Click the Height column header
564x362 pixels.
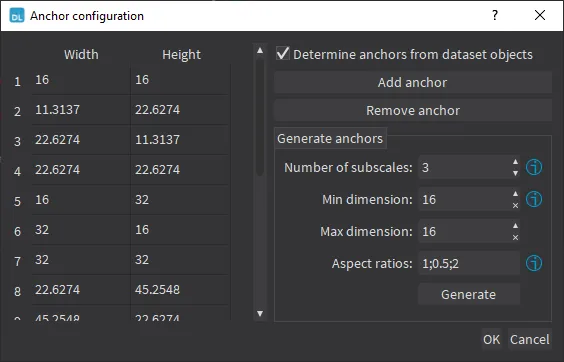[181, 54]
